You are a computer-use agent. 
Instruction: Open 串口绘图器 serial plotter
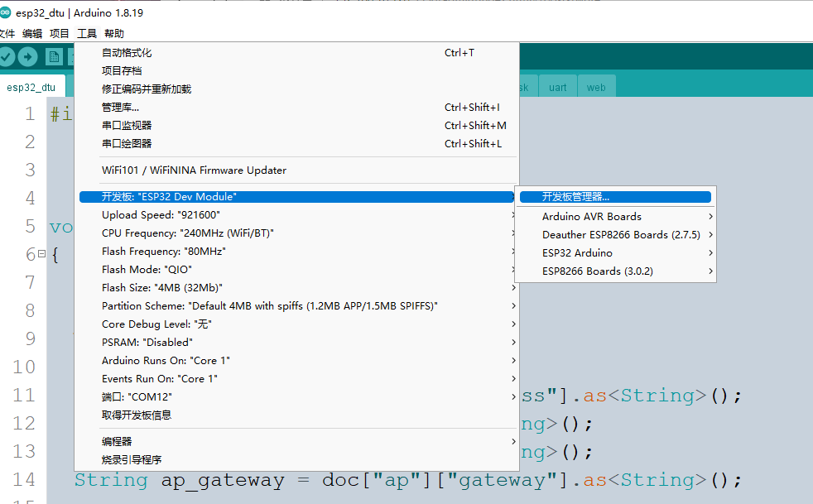click(x=297, y=144)
